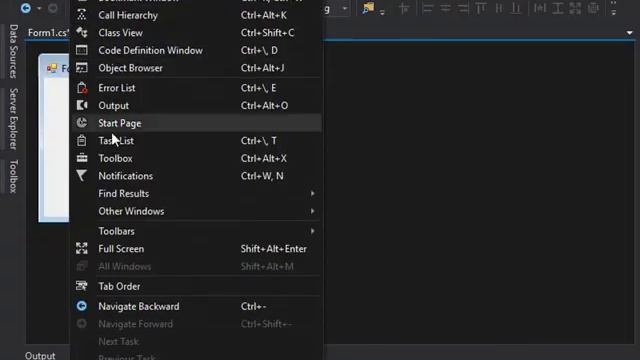This screenshot has width=640, height=360.
Task: Click the Make Same Size toolbar icon
Action: tap(575, 8)
